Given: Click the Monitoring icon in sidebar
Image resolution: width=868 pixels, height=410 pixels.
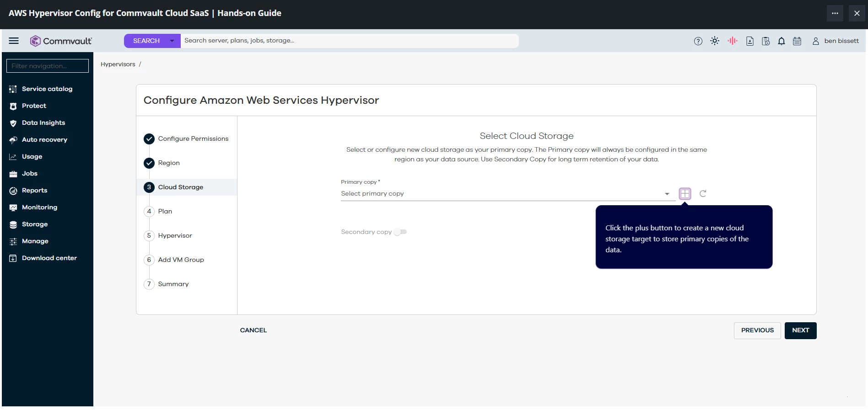Looking at the screenshot, I should coord(13,208).
